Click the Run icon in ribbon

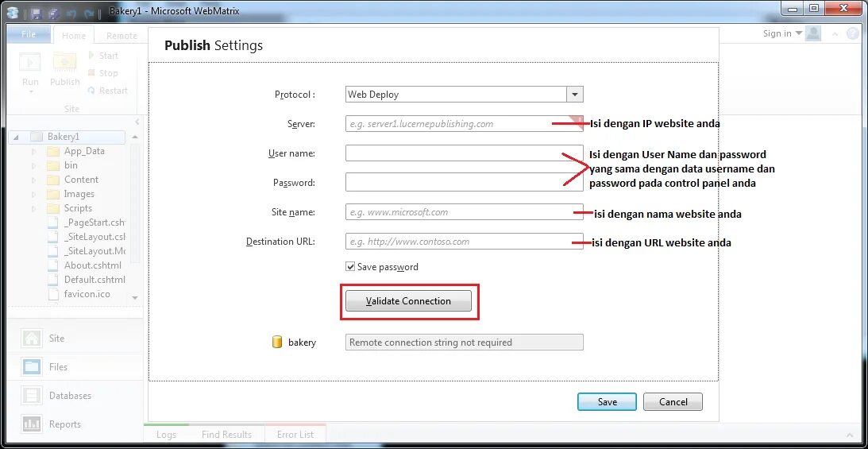(x=30, y=62)
